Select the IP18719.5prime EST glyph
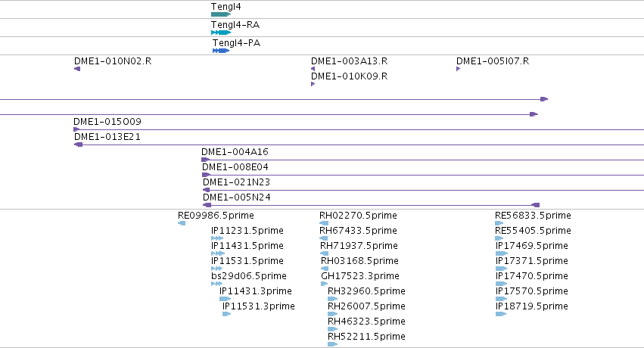644x348 pixels. [x=501, y=314]
